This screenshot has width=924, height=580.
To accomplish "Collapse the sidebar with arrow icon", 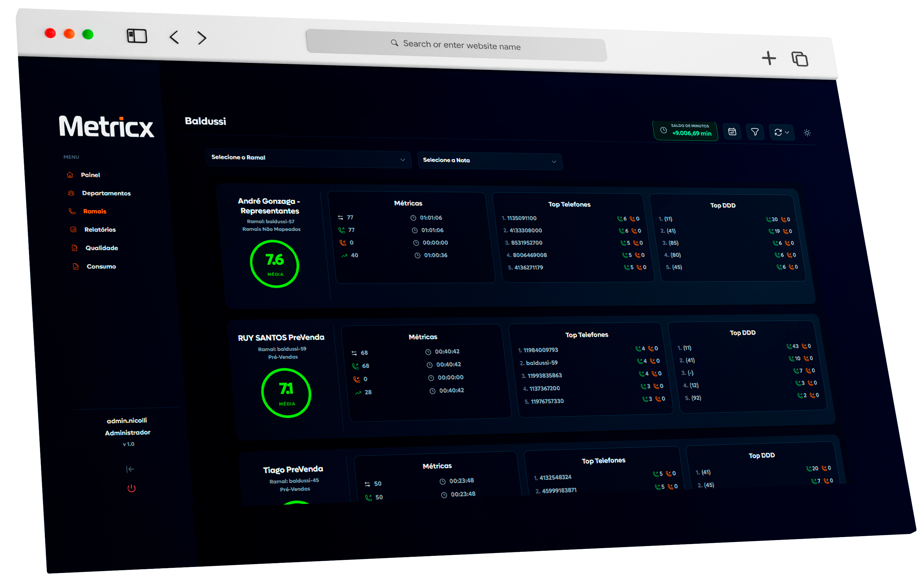I will tap(130, 469).
